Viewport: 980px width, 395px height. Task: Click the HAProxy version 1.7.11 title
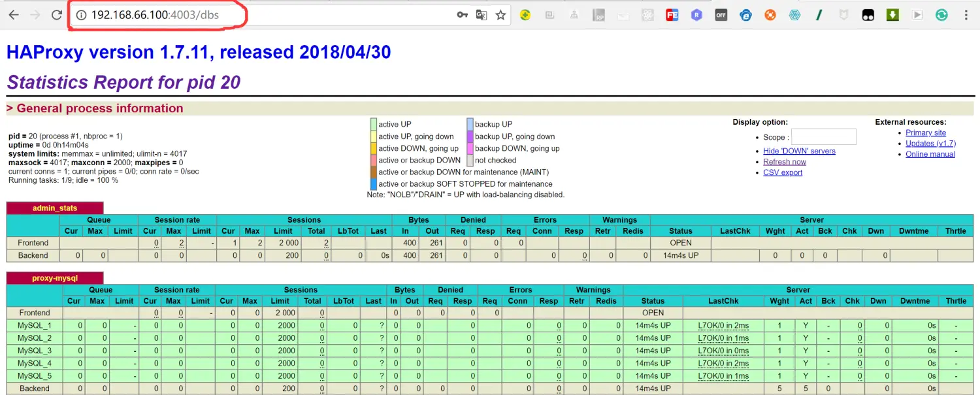point(199,52)
